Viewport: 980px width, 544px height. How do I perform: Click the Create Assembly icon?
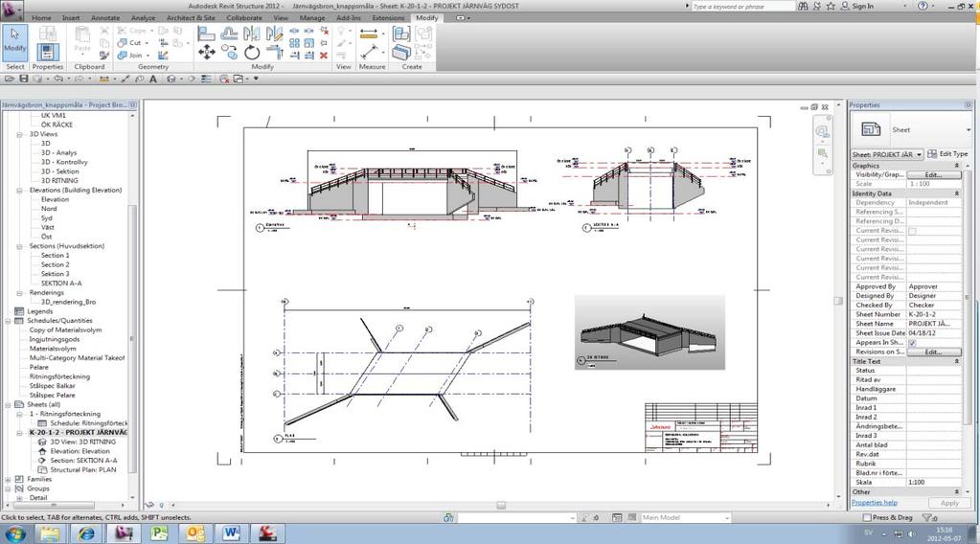tap(401, 34)
